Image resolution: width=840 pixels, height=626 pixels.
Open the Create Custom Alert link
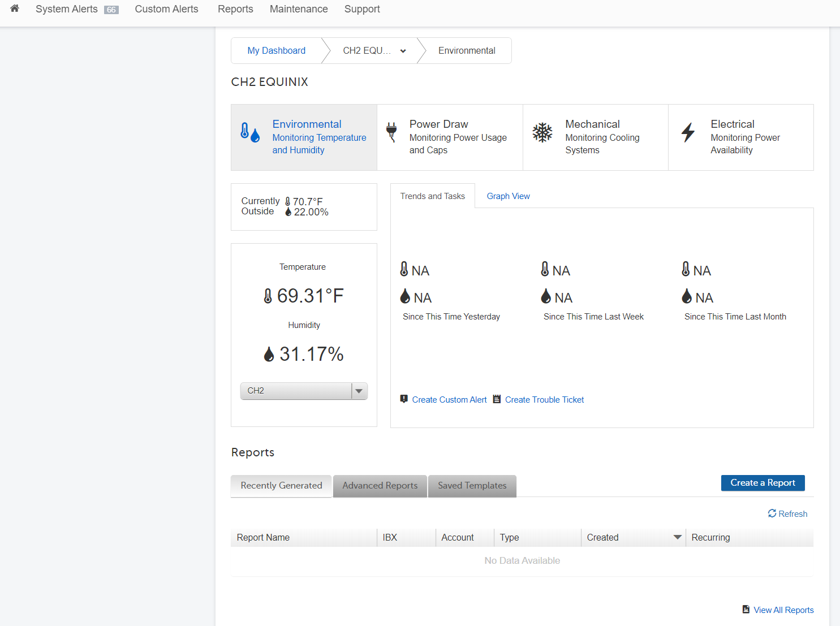pyautogui.click(x=449, y=400)
